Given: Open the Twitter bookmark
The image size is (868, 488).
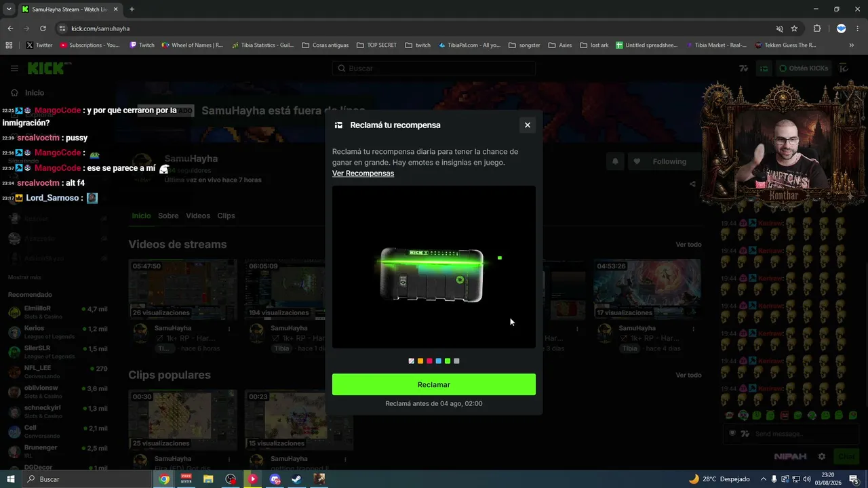Looking at the screenshot, I should tap(39, 45).
